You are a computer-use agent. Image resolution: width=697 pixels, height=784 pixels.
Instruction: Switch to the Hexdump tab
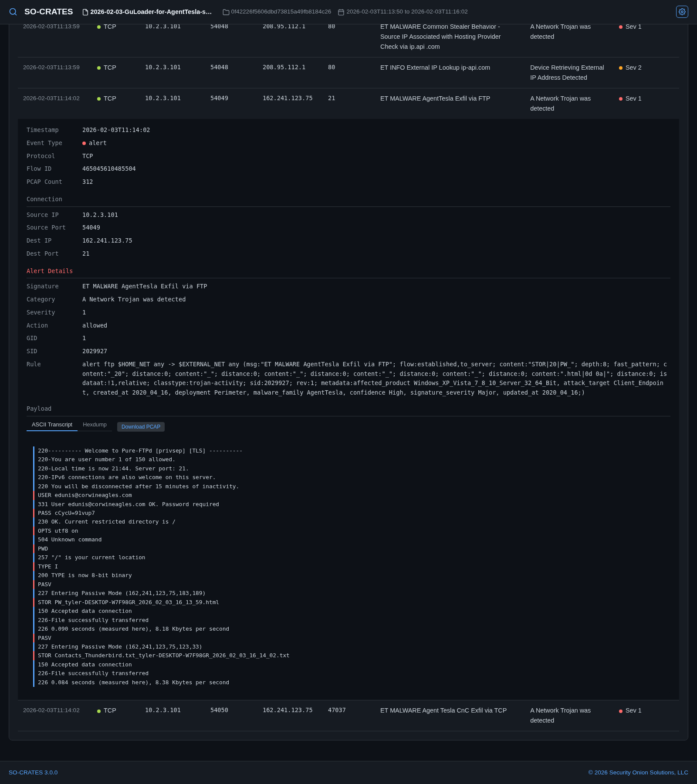[95, 425]
